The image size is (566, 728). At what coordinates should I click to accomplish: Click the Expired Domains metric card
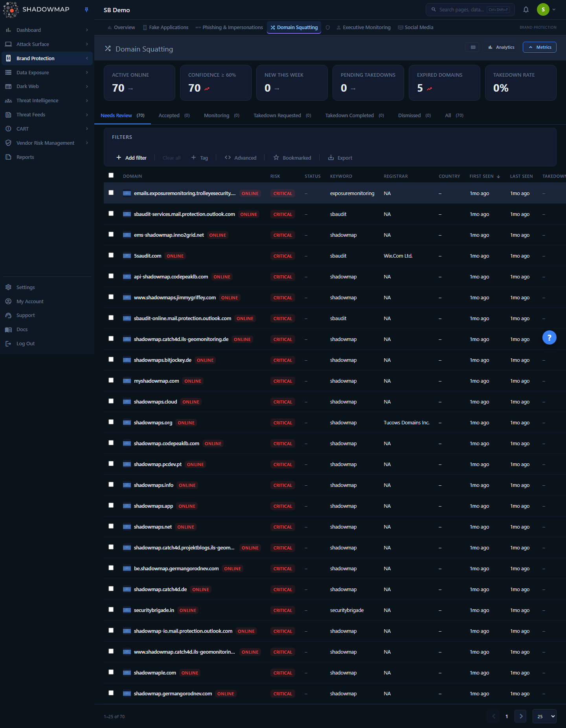pos(444,83)
